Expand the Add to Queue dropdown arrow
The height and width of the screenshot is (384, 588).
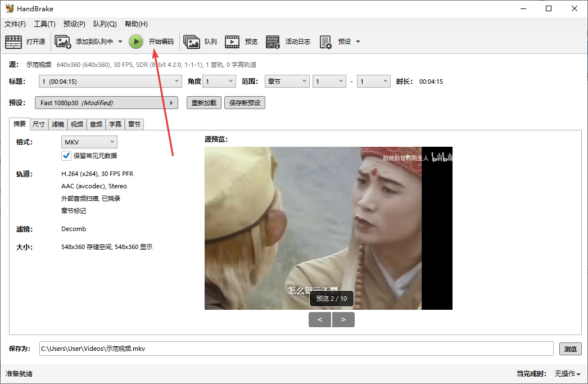120,42
